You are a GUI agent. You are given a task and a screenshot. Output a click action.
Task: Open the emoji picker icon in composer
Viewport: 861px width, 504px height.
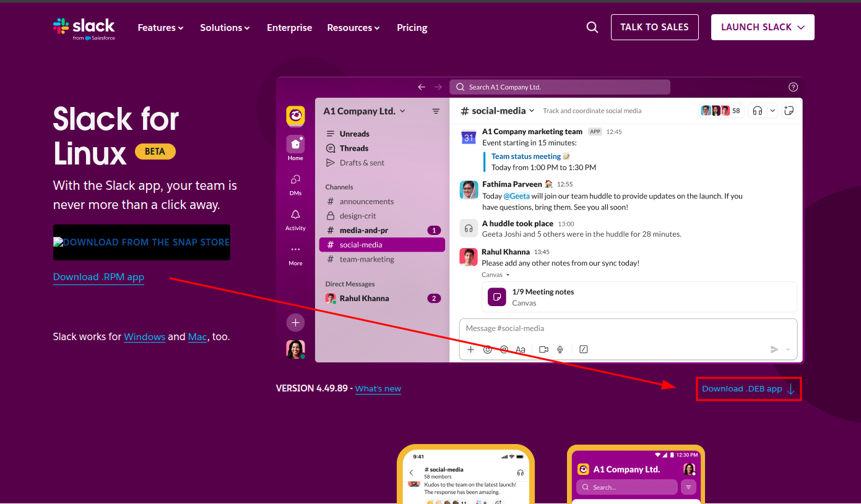coord(487,349)
